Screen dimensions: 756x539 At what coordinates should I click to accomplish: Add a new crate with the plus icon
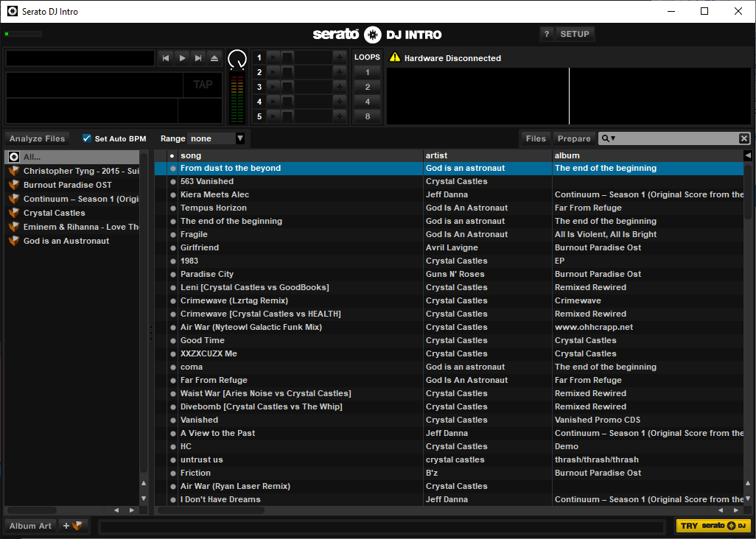pos(73,526)
